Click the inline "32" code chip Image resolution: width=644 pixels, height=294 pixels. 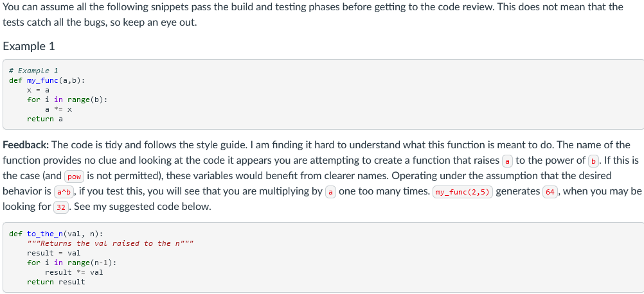click(x=61, y=207)
